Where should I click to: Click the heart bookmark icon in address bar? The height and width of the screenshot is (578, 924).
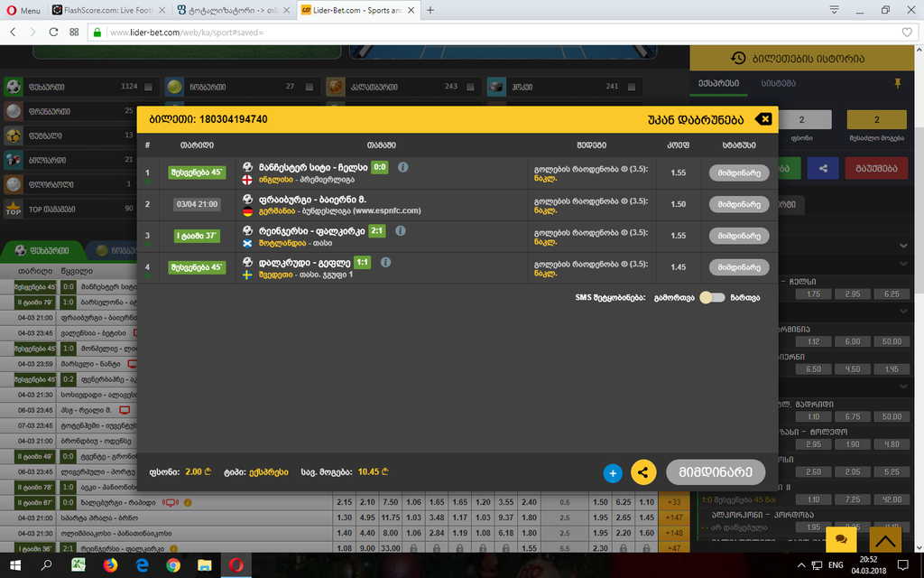pyautogui.click(x=907, y=33)
